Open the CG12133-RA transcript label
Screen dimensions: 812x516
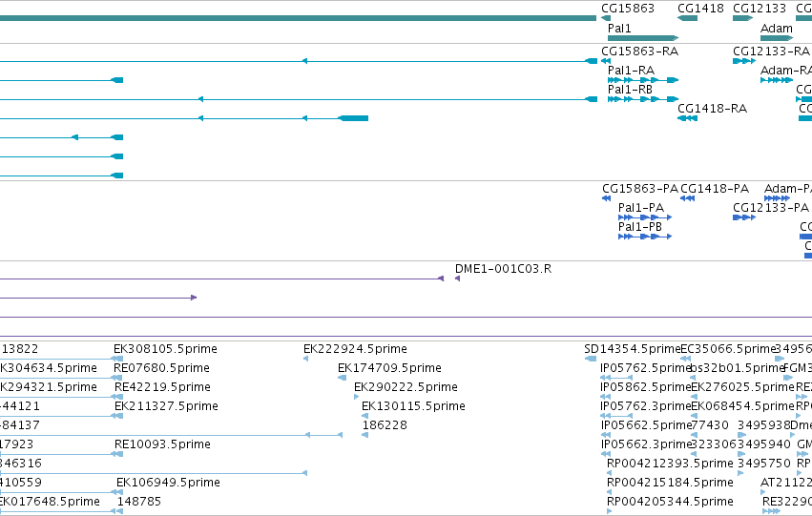pos(771,52)
